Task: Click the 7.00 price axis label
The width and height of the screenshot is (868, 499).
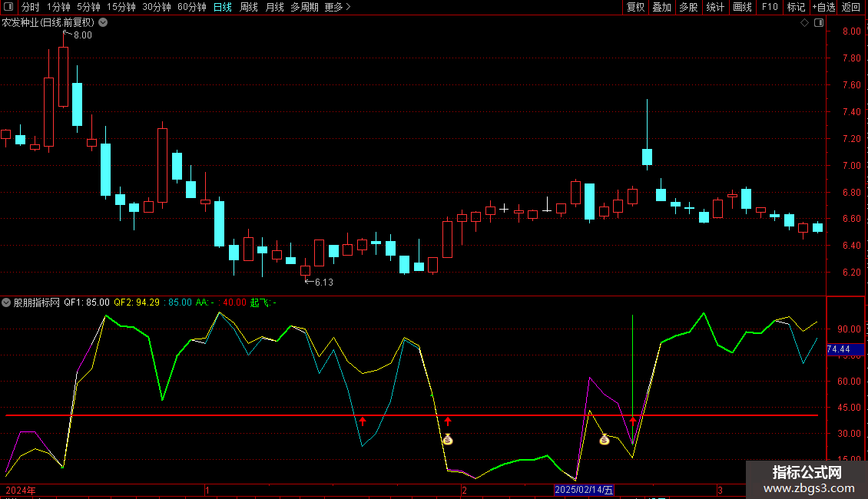Action: pyautogui.click(x=851, y=165)
